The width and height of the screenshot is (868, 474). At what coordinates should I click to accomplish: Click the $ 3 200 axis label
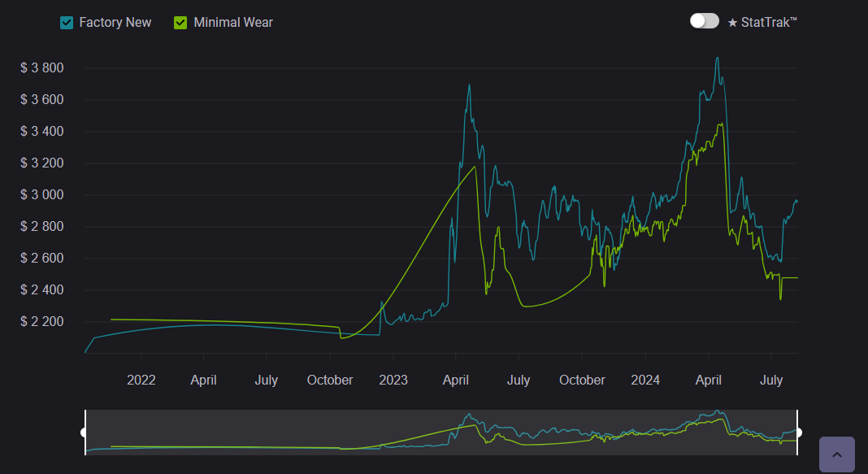coord(42,163)
